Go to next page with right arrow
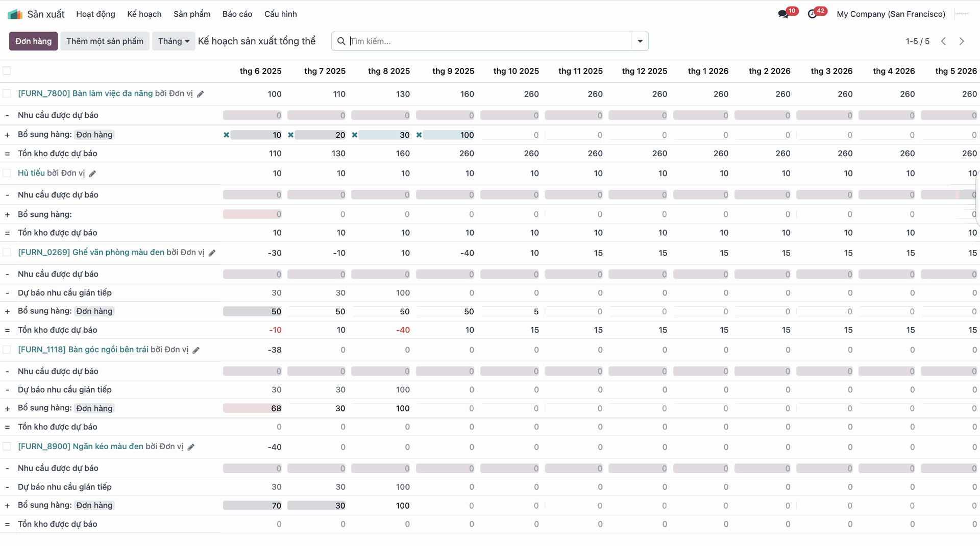This screenshot has width=980, height=546. [962, 41]
